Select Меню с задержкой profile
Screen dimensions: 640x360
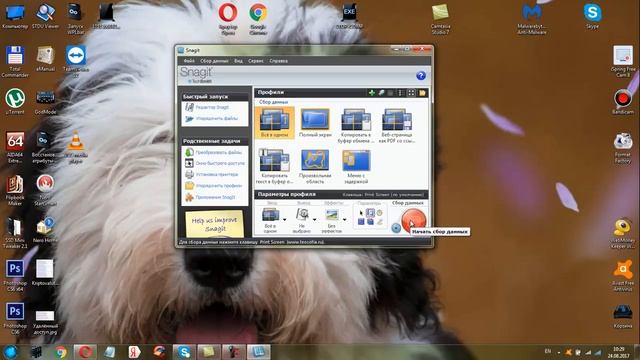pos(356,167)
